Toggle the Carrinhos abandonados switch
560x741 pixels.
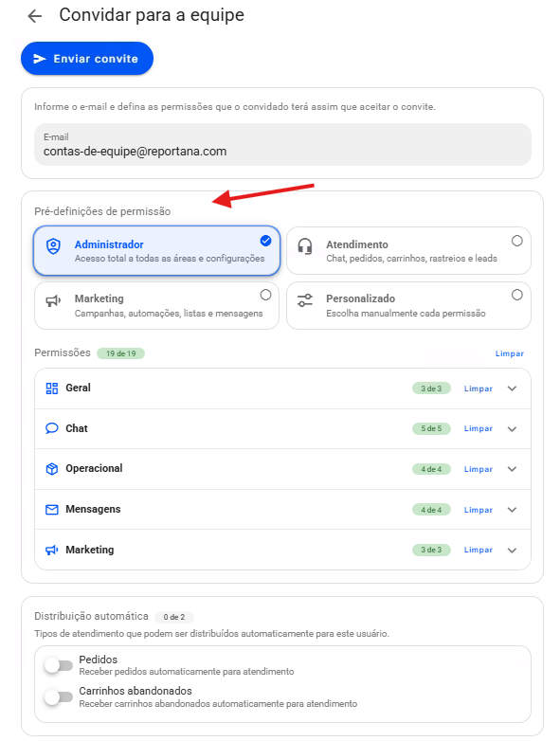point(59,697)
